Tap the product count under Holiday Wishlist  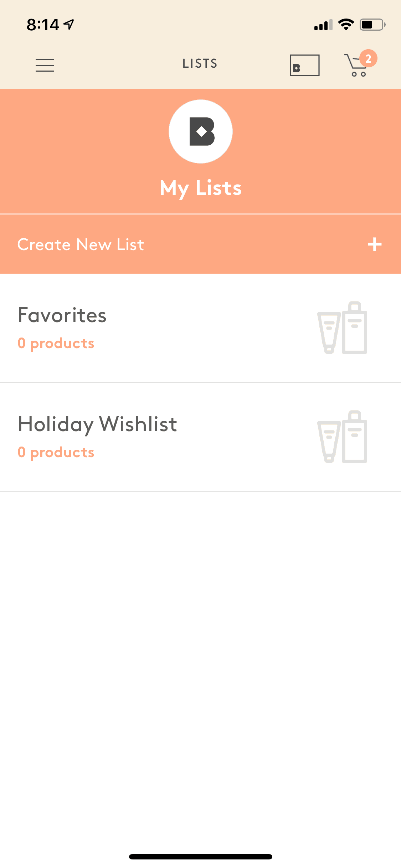click(56, 453)
